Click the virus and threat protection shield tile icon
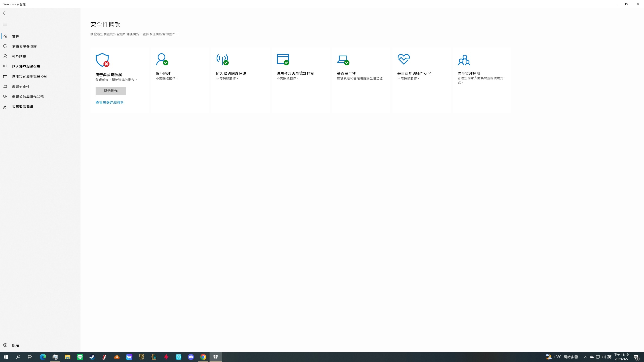Viewport: 644px width, 362px height. click(x=102, y=60)
